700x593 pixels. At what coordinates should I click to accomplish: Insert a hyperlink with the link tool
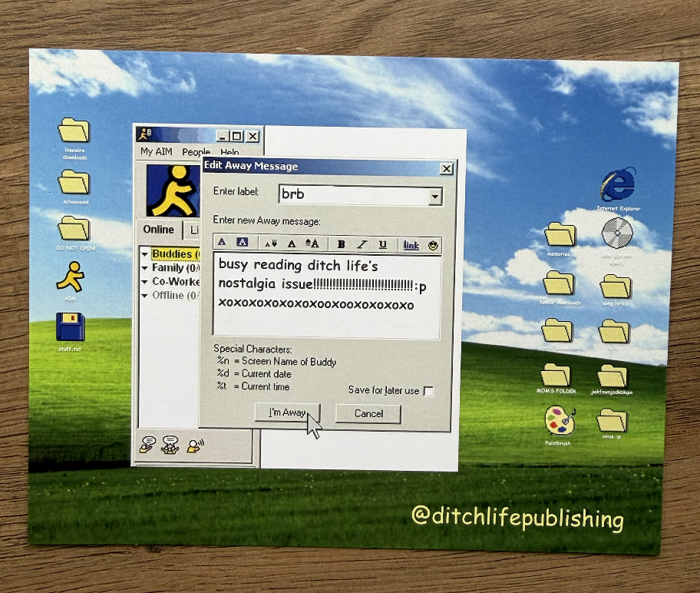(x=411, y=245)
